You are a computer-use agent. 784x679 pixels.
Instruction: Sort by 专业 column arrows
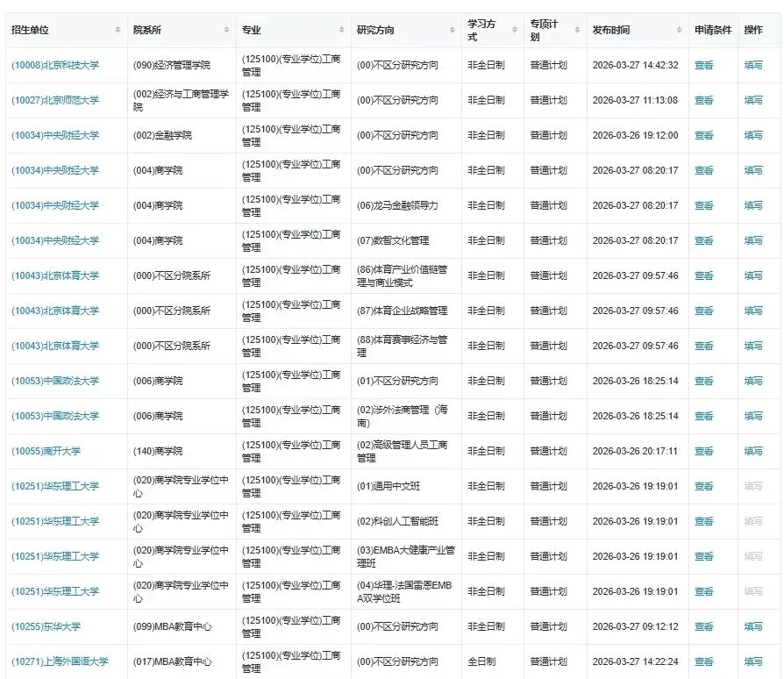click(341, 30)
